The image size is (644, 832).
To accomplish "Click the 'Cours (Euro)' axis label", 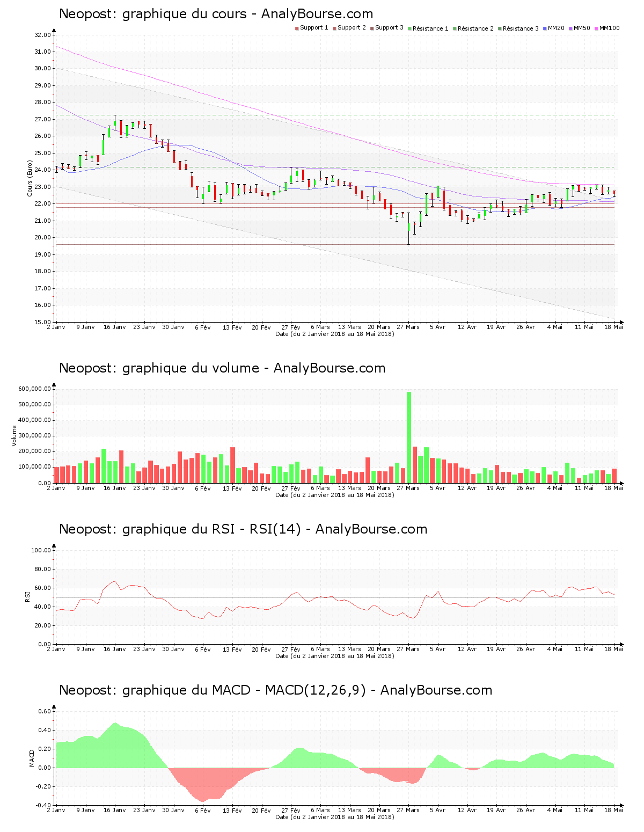I will 30,178.
